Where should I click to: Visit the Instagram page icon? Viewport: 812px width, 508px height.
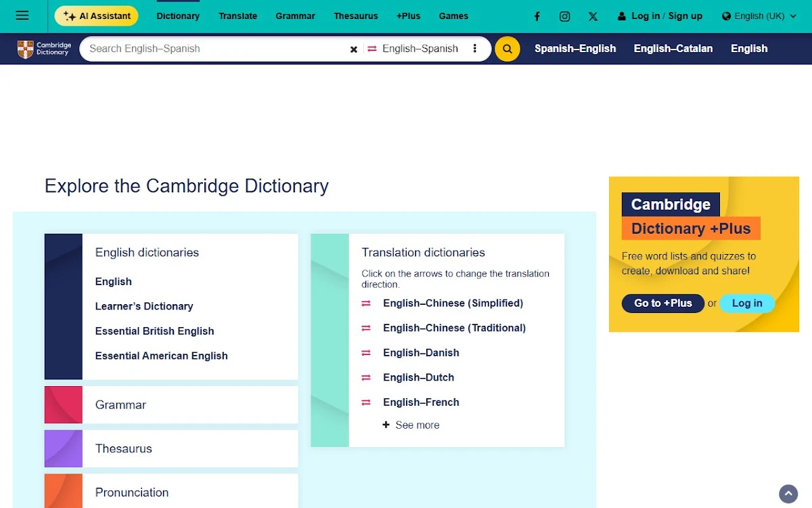pyautogui.click(x=565, y=16)
